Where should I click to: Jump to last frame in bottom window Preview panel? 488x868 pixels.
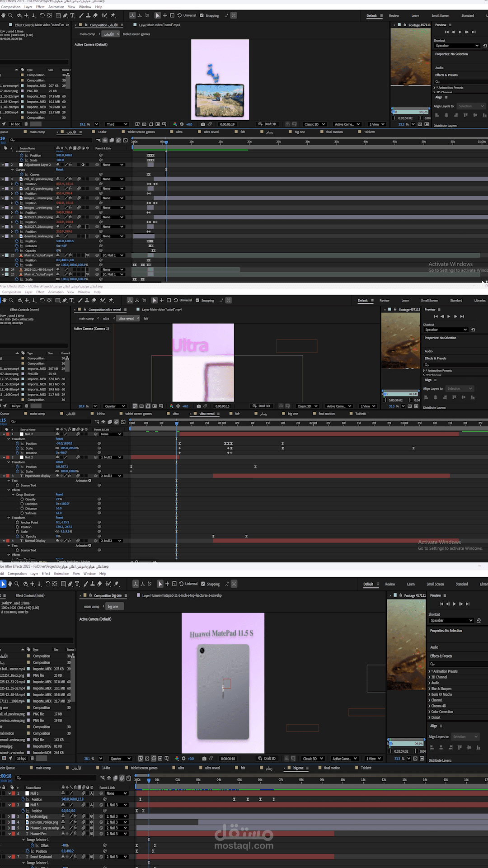[x=468, y=604]
